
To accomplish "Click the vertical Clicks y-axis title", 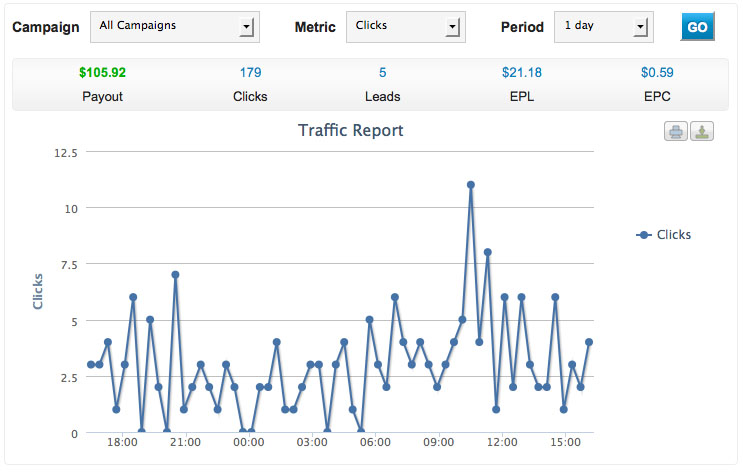I will tap(38, 290).
